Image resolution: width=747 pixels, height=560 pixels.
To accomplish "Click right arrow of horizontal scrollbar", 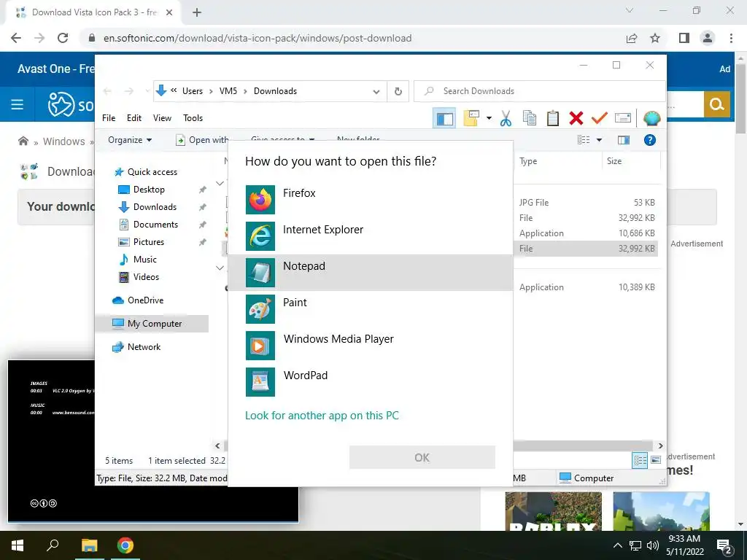I will [660, 446].
